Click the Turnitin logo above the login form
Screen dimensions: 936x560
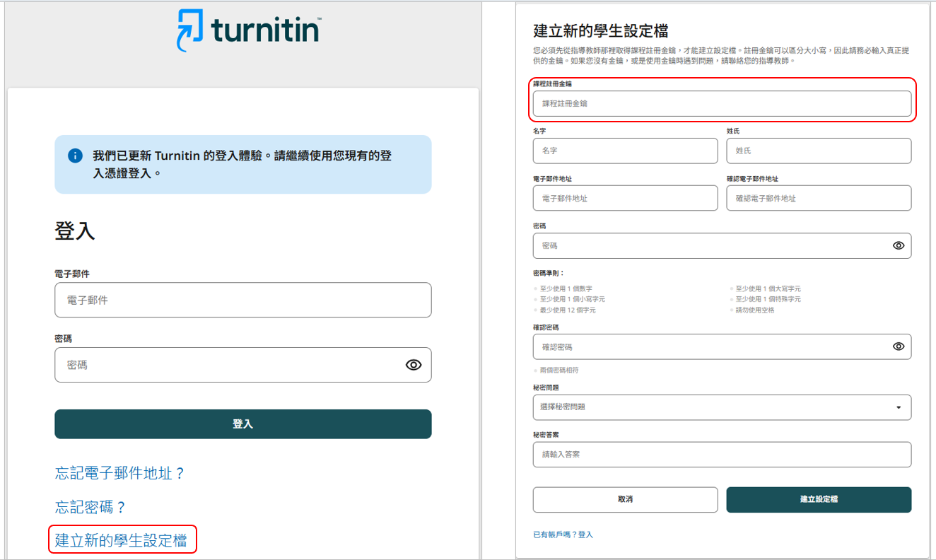pyautogui.click(x=249, y=30)
